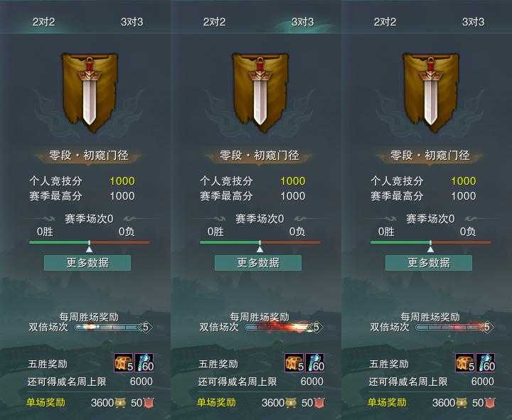Click the coin icon beside 3600 in left panel
This screenshot has width=512, height=420.
coord(120,403)
